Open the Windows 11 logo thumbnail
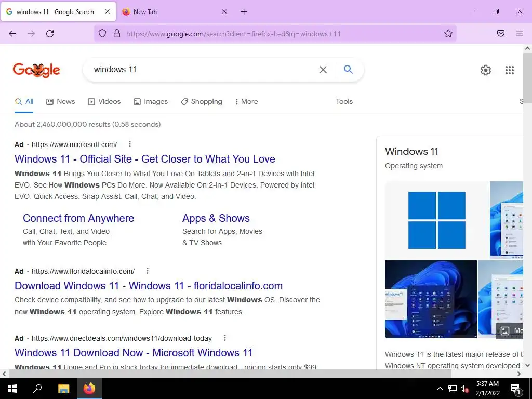Screen dimensions: 532x399 point(436,220)
